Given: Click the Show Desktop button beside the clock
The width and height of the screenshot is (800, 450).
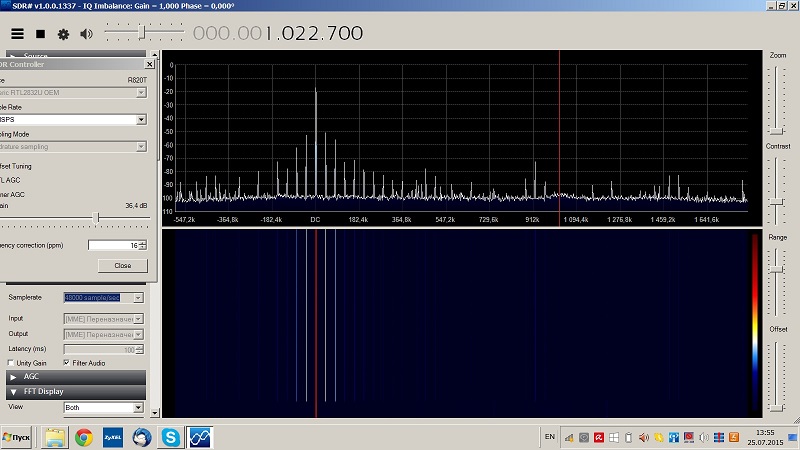Looking at the screenshot, I should point(792,438).
